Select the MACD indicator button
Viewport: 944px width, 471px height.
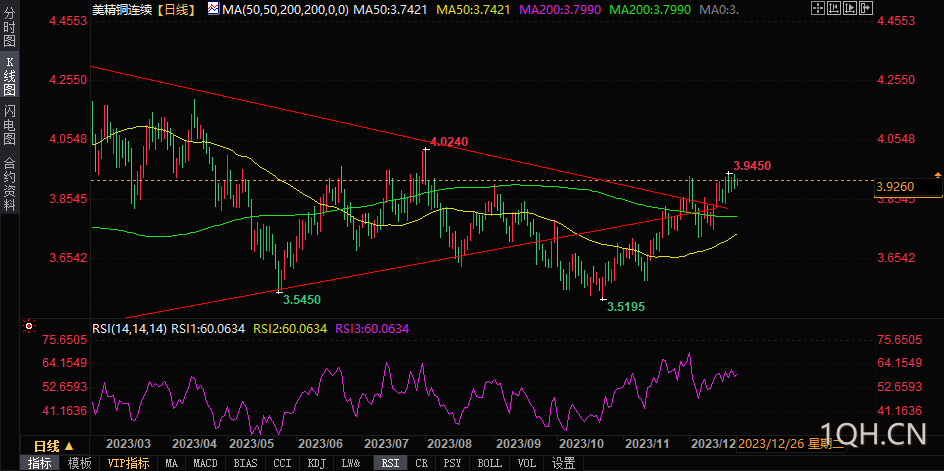(x=205, y=463)
